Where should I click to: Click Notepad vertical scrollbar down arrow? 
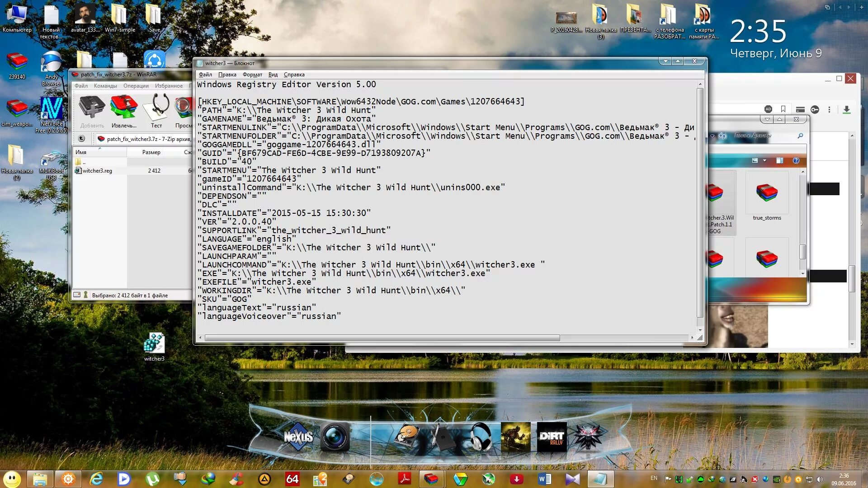point(700,331)
